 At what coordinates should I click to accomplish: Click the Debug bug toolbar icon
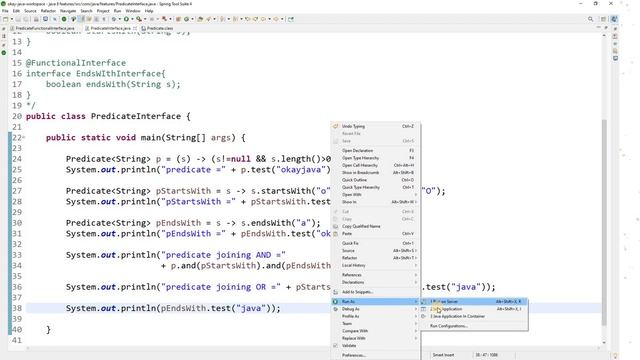pyautogui.click(x=114, y=19)
